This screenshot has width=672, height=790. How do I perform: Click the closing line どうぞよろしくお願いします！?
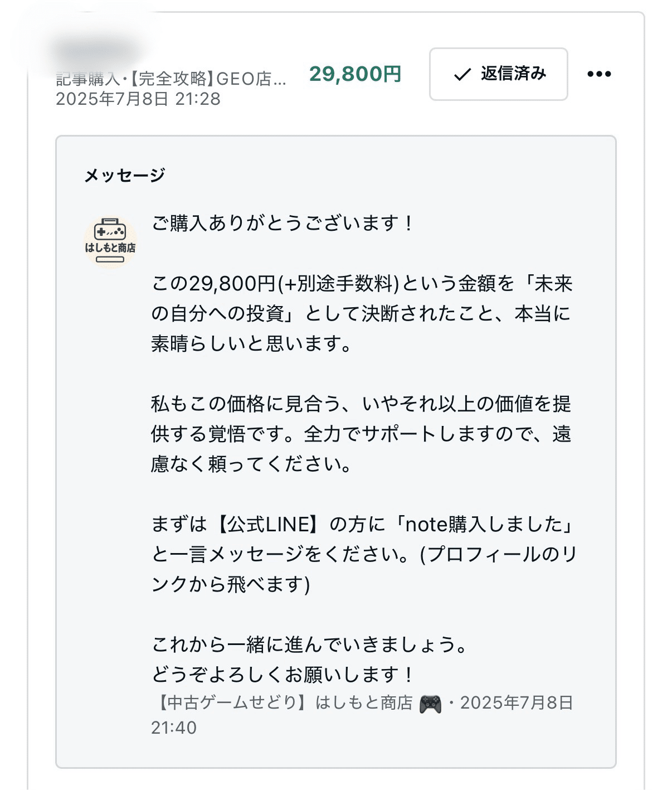[281, 673]
